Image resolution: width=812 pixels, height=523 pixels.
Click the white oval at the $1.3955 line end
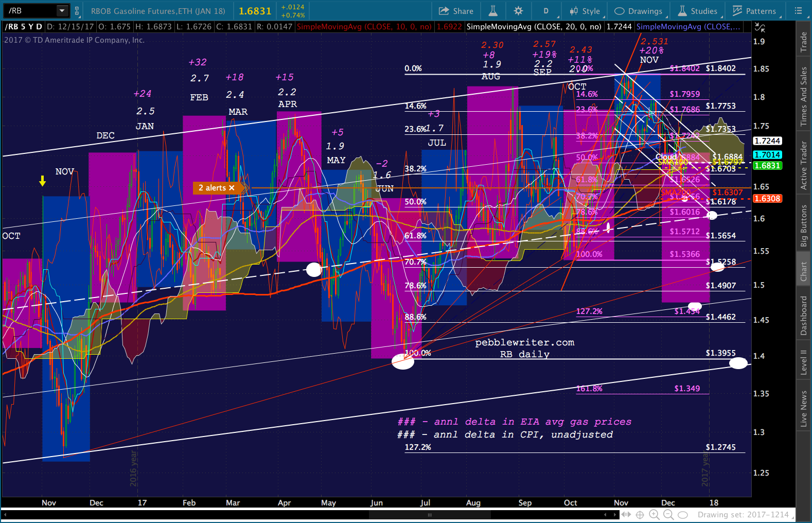(738, 363)
